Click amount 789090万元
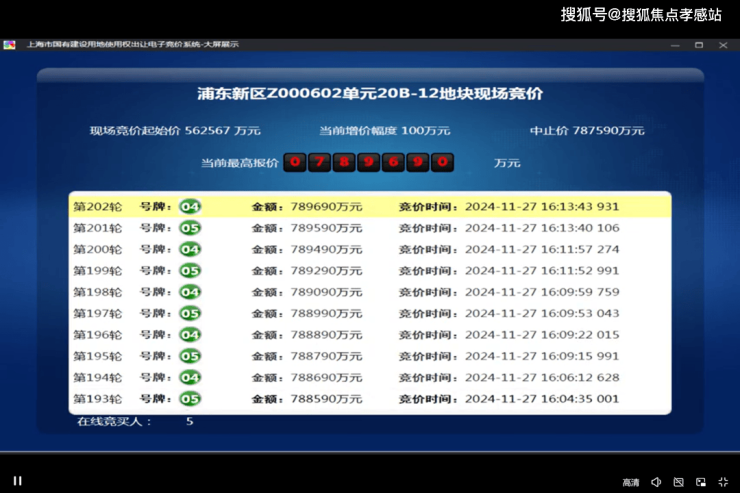This screenshot has width=740, height=493. [x=326, y=292]
